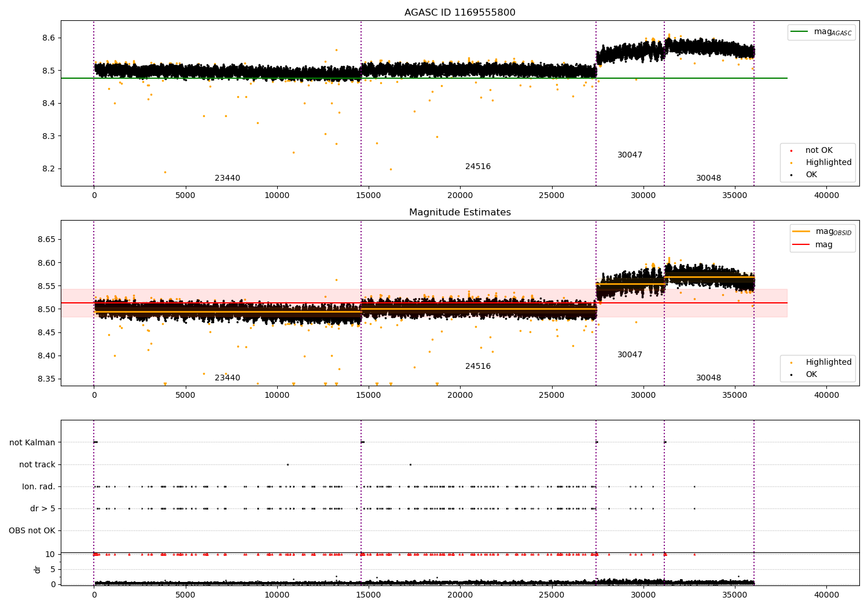Click the green mag AGASC legend line
Image resolution: width=868 pixels, height=608 pixels.
pyautogui.click(x=800, y=32)
